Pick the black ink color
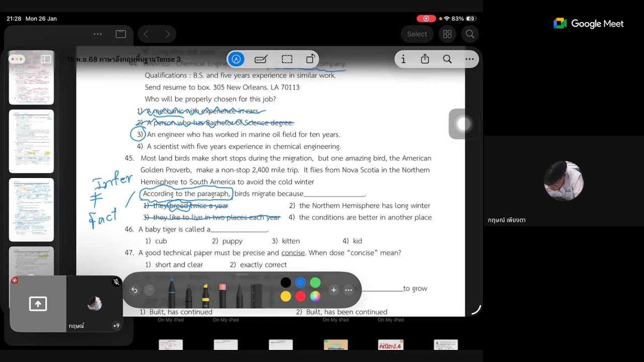Viewport: 644px width, 362px height. (286, 283)
